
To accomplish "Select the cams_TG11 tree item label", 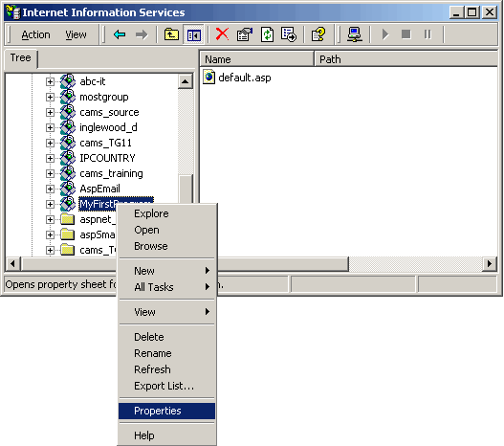I will click(x=106, y=143).
